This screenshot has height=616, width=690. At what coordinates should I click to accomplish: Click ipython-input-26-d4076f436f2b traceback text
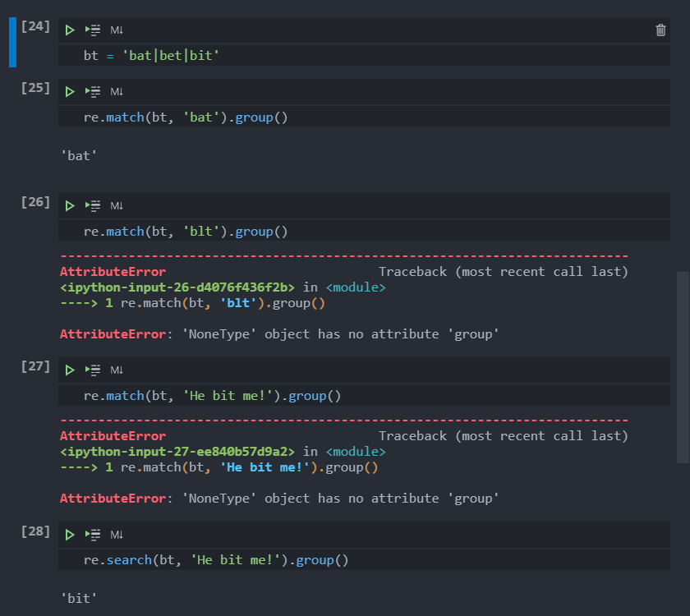tap(177, 287)
